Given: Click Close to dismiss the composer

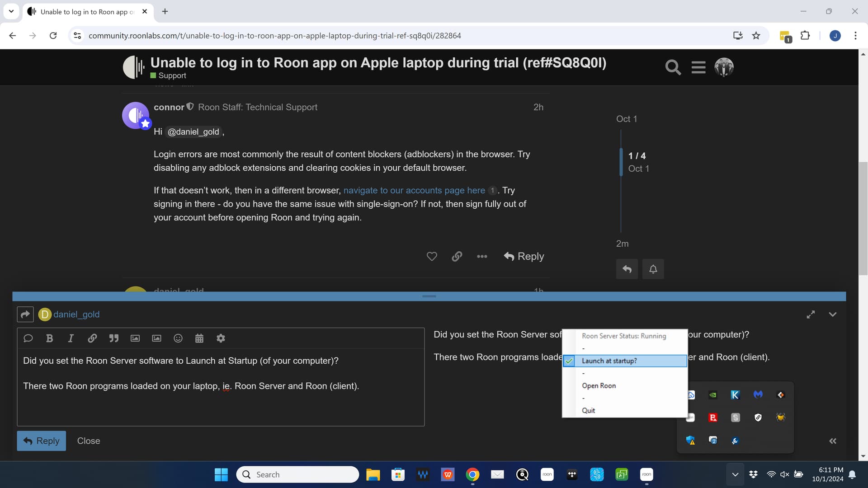Looking at the screenshot, I should tap(89, 441).
